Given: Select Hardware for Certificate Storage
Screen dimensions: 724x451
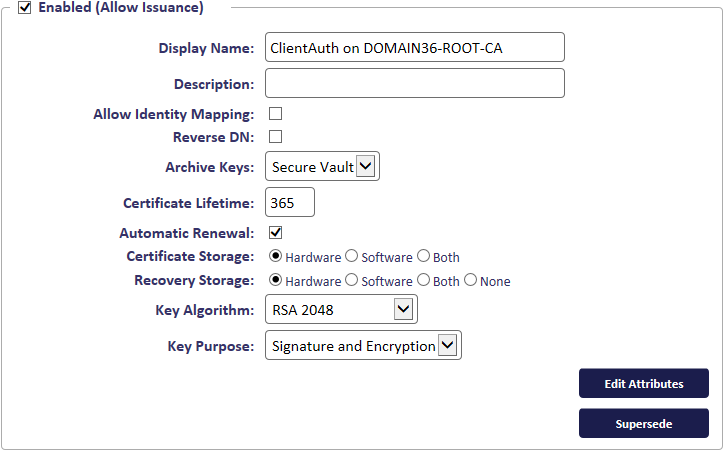Looking at the screenshot, I should pyautogui.click(x=276, y=256).
